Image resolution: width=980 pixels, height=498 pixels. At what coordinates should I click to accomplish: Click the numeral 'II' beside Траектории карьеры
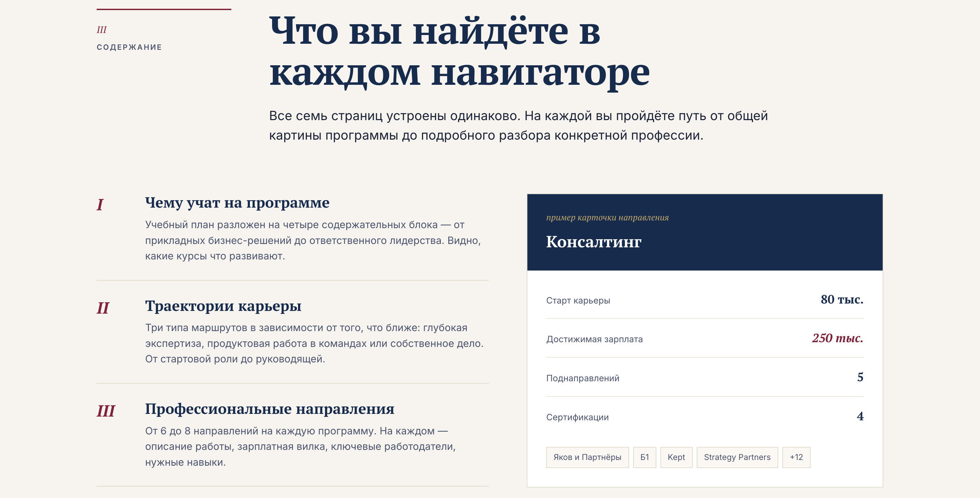(x=103, y=308)
